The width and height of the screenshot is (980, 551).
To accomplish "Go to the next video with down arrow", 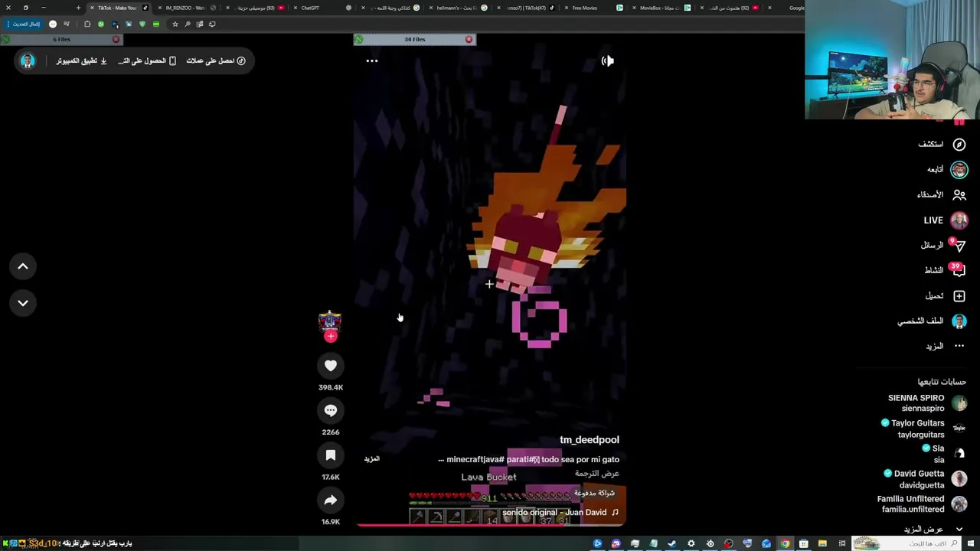I will pyautogui.click(x=23, y=303).
